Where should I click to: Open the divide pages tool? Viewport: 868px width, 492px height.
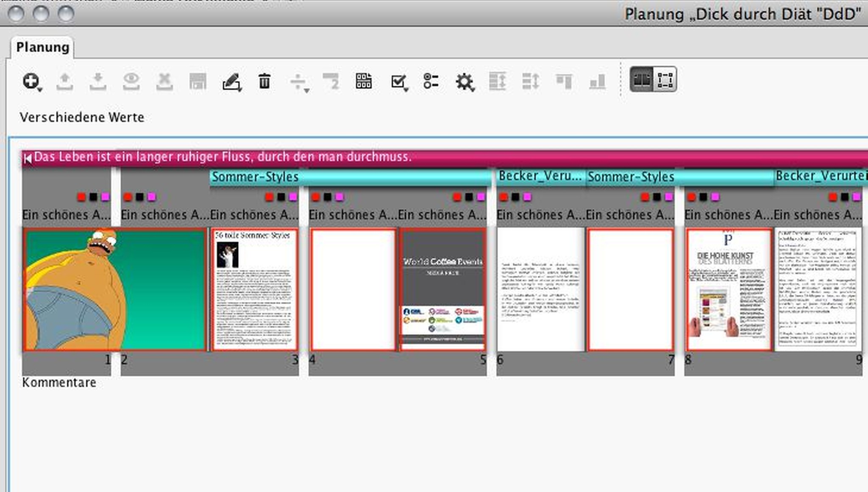tap(297, 81)
